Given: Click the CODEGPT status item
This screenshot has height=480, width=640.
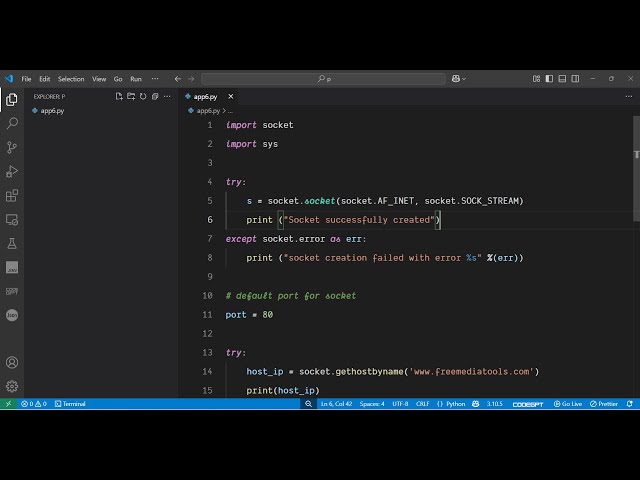Looking at the screenshot, I should [528, 404].
